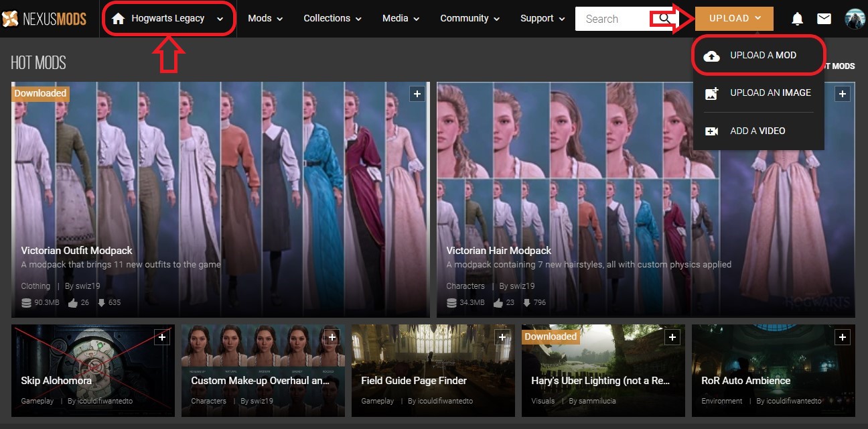Screen dimensions: 868x429
Task: Click the search magnifier icon
Action: (664, 19)
